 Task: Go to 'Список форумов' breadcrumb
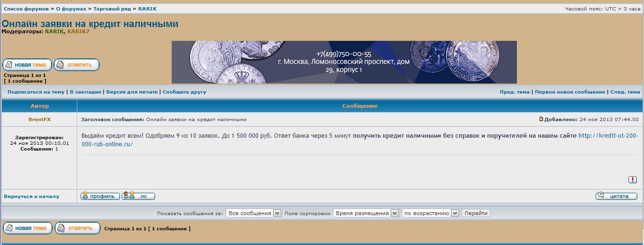pyautogui.click(x=26, y=9)
